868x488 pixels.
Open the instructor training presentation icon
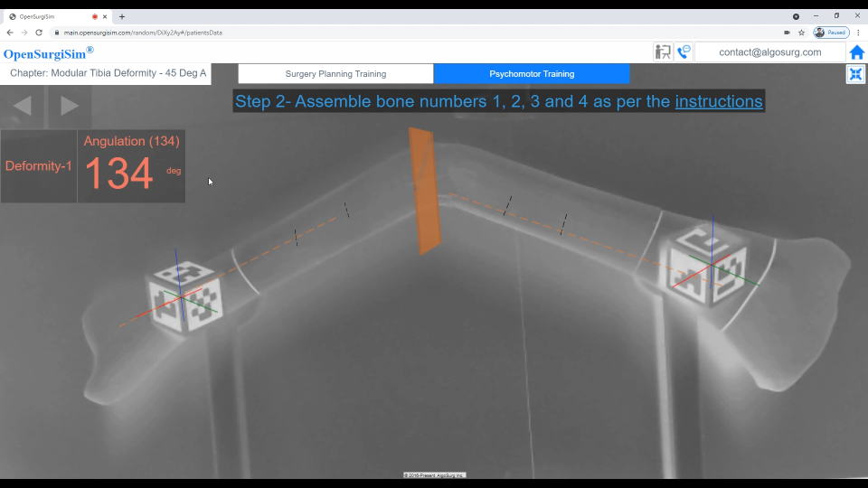click(x=663, y=52)
